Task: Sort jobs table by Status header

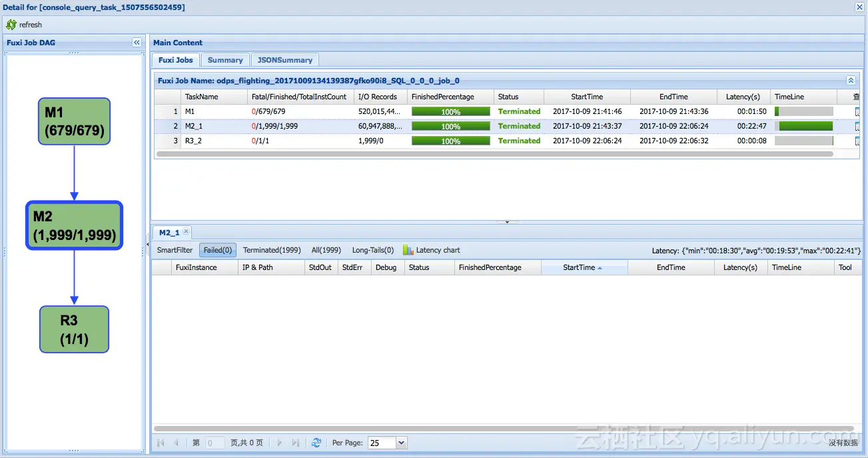Action: click(519, 97)
